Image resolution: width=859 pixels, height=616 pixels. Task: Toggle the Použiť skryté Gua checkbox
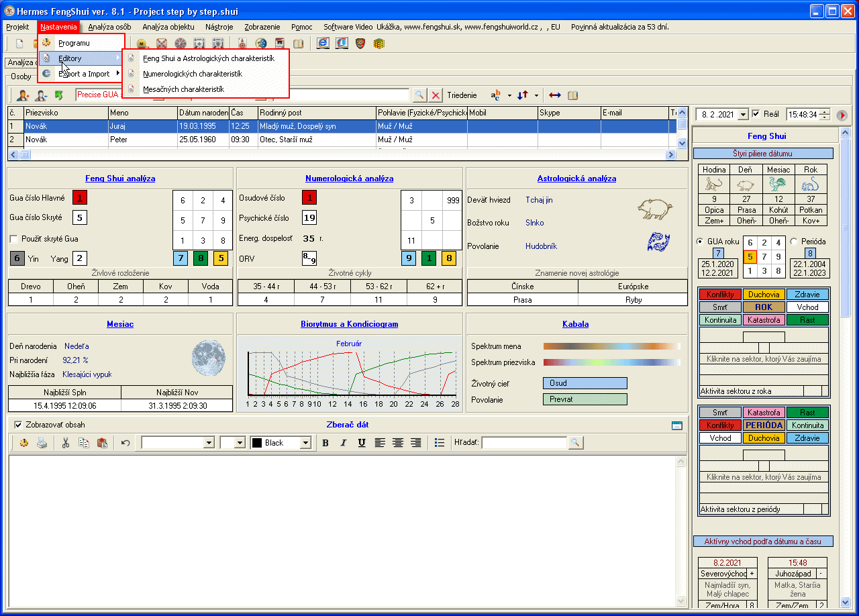click(13, 239)
